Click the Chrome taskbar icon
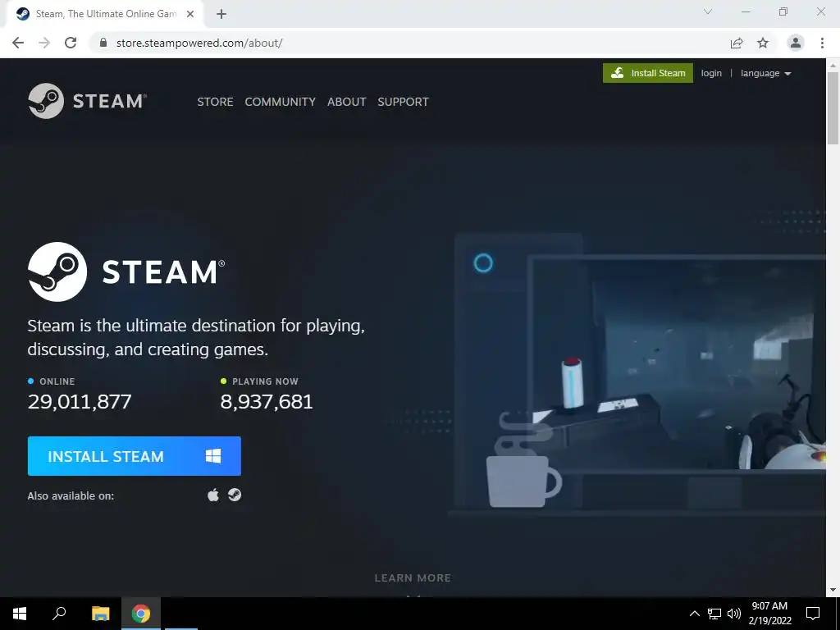 141,614
